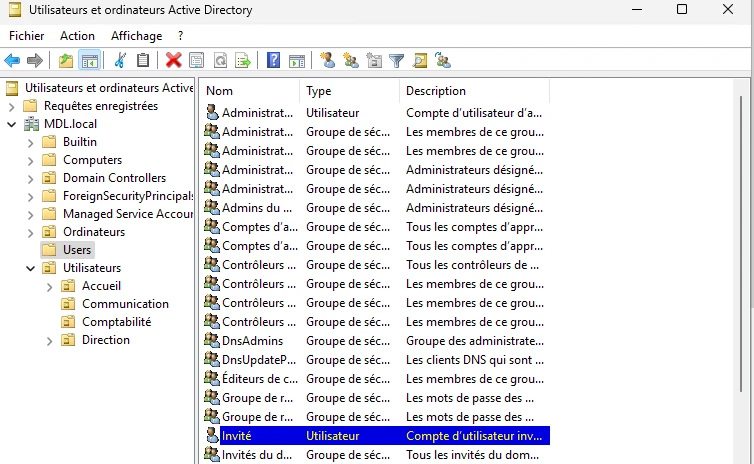
Task: Open the Fichier menu
Action: coord(26,36)
